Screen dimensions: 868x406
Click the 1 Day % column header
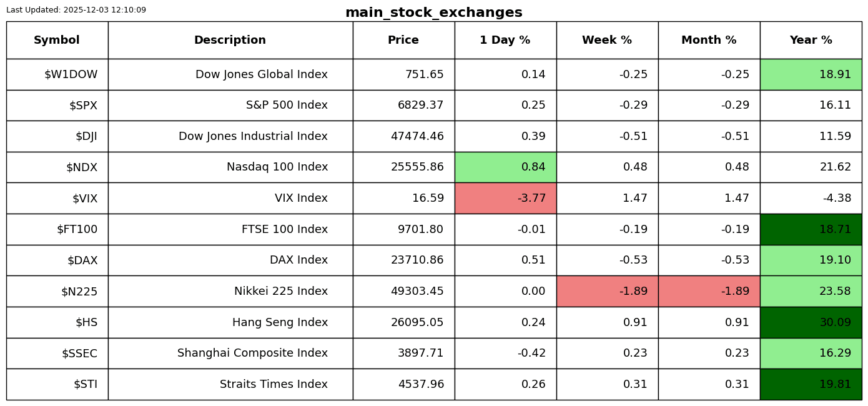tap(505, 41)
